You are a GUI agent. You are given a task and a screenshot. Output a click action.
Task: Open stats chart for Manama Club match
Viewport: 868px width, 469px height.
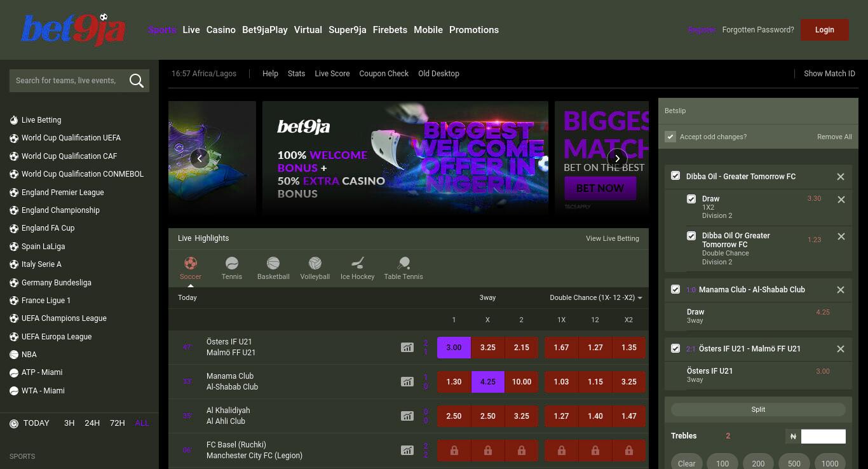tap(407, 382)
